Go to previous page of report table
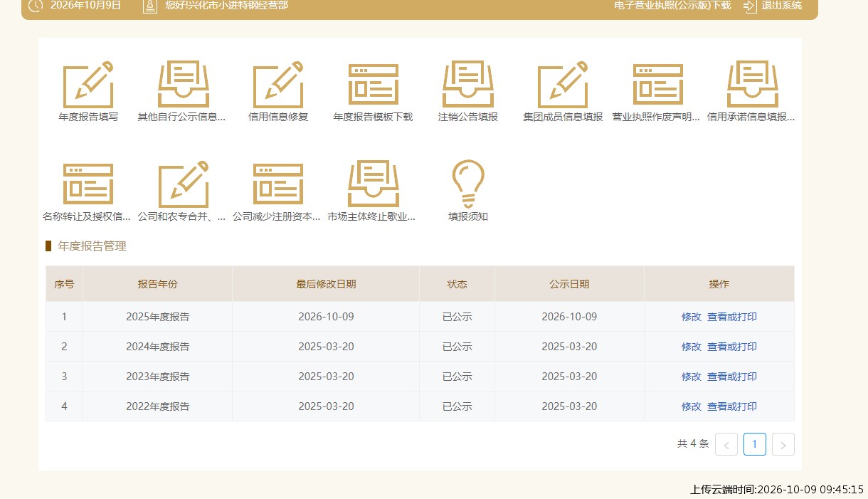 (726, 444)
